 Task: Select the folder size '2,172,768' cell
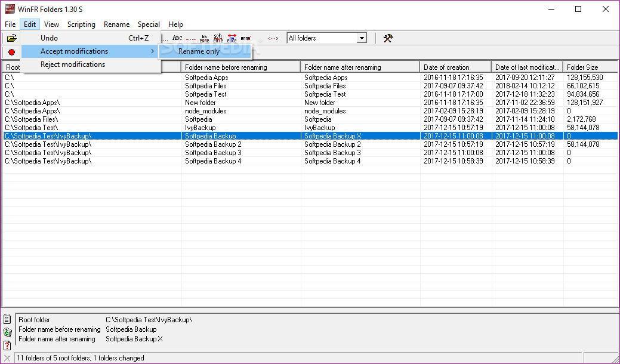point(581,119)
